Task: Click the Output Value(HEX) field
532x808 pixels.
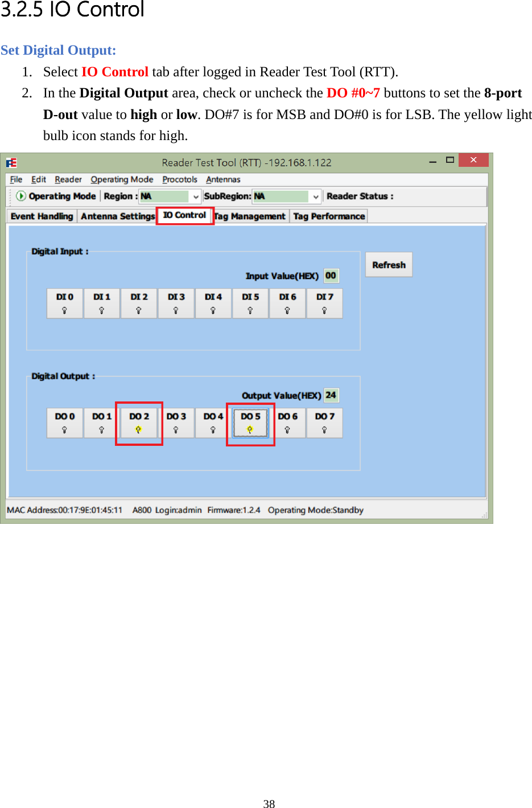Action: [331, 395]
